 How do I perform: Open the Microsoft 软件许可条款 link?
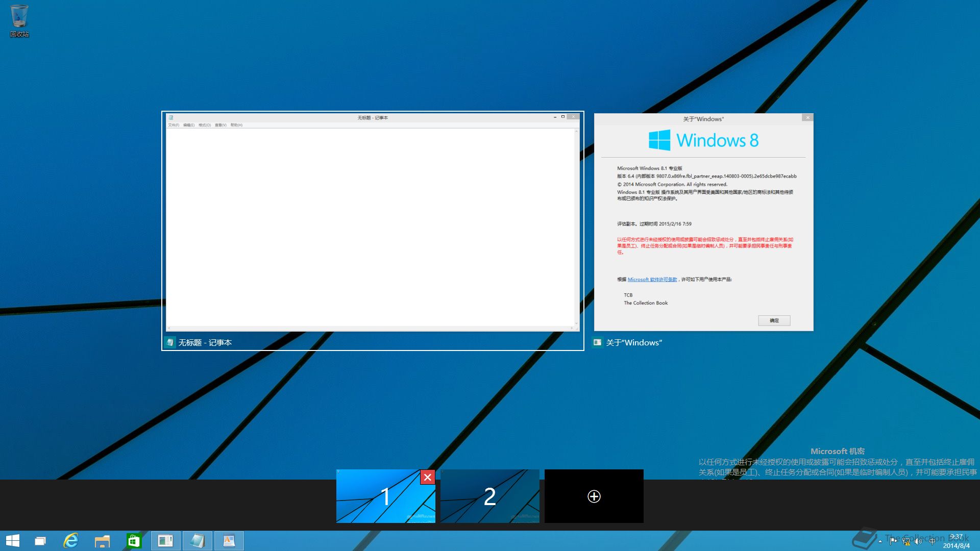point(652,280)
